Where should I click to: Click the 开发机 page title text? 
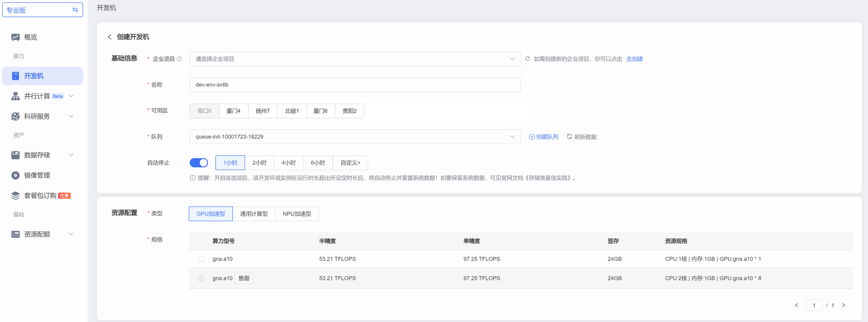(x=106, y=8)
